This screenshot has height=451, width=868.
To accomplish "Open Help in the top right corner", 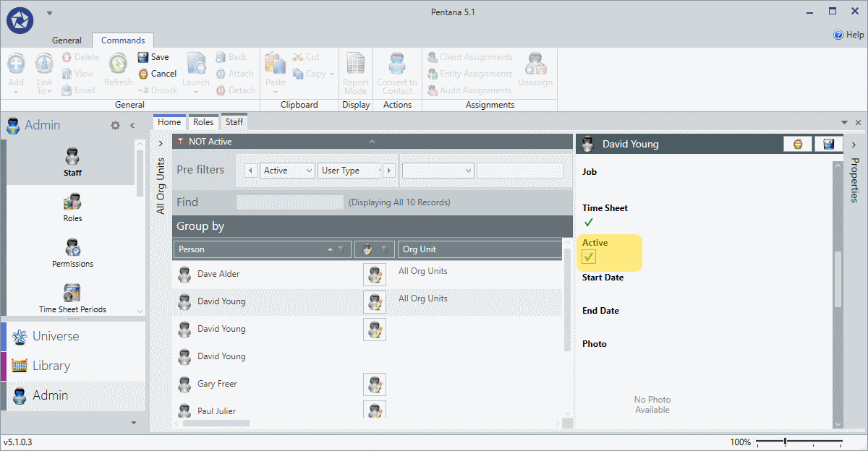I will 848,35.
